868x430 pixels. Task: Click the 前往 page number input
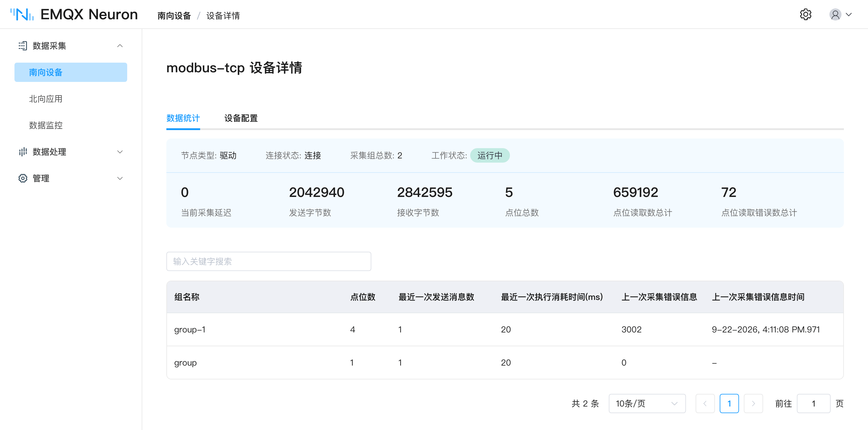pos(813,403)
